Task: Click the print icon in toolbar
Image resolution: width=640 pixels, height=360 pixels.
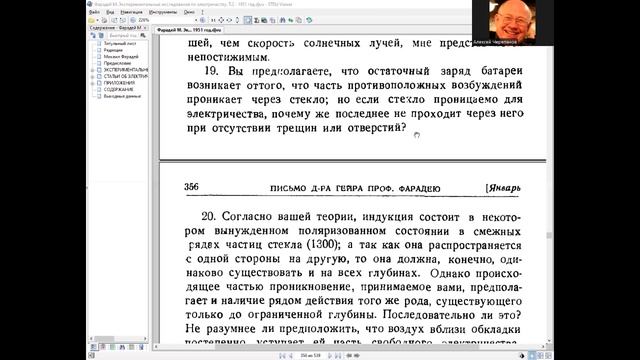Action: click(x=104, y=20)
